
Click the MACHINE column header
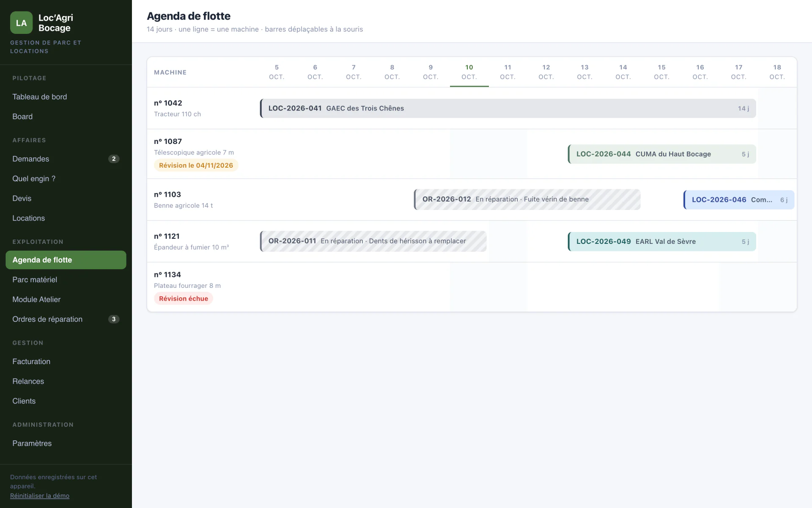click(170, 72)
